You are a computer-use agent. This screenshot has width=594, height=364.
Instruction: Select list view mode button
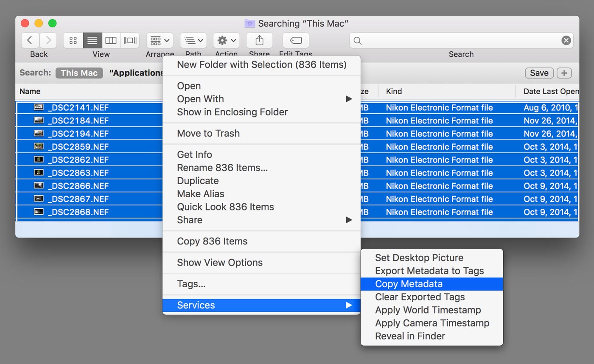click(92, 40)
